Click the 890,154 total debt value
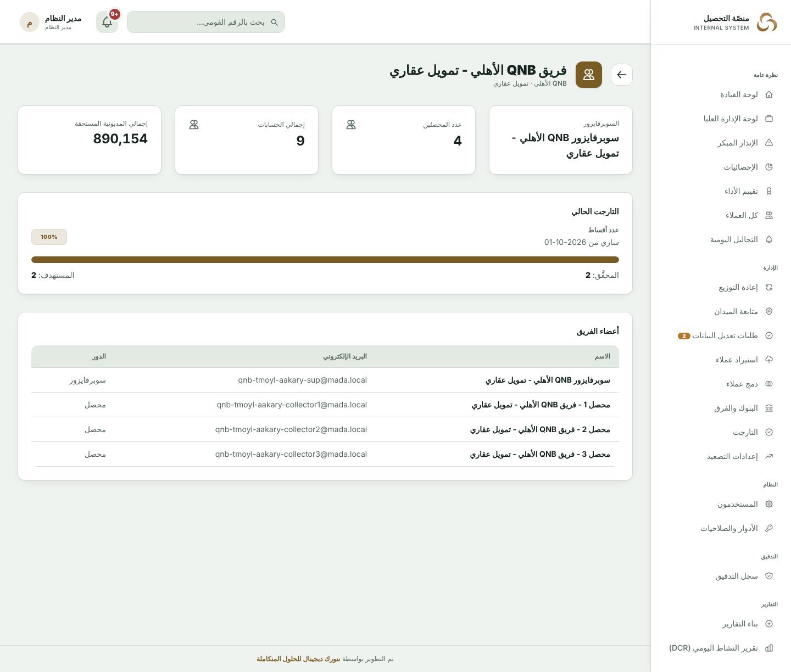The height and width of the screenshot is (672, 791). [x=120, y=138]
